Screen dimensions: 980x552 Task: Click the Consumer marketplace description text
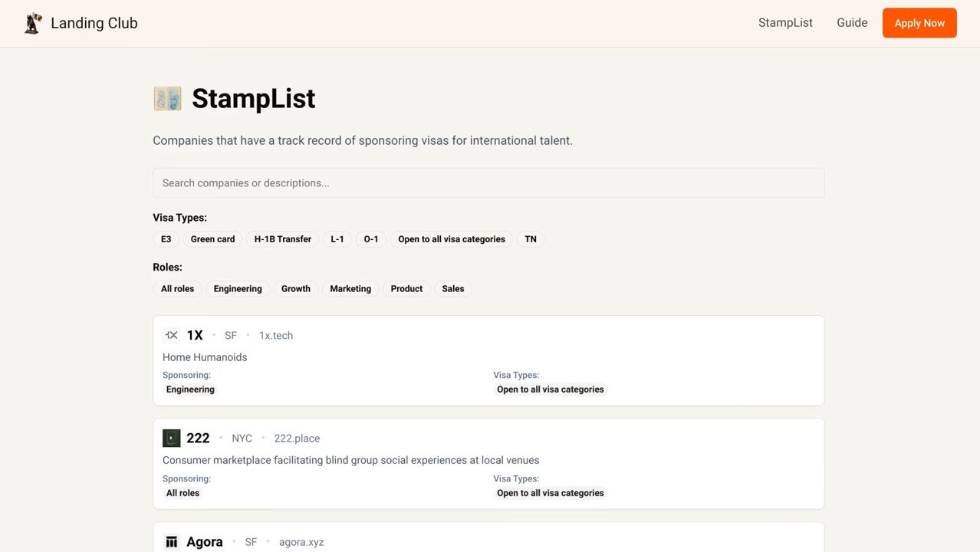351,461
